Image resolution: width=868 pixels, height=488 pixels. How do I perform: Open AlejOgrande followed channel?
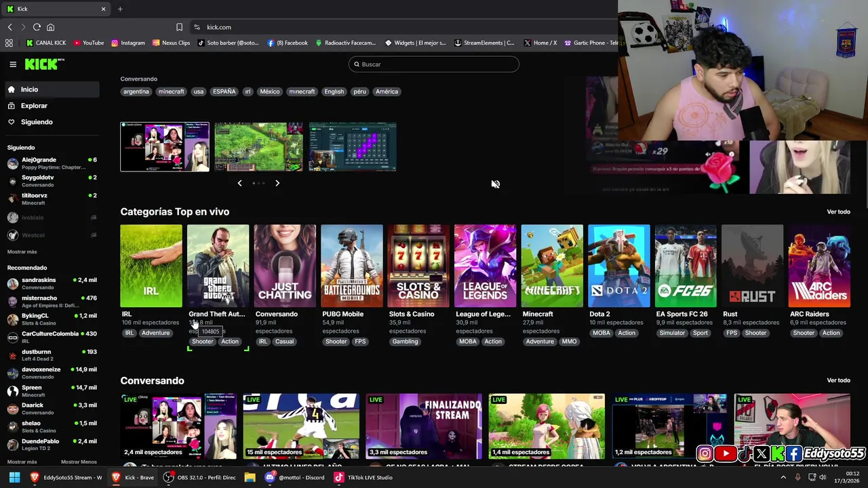coord(52,163)
